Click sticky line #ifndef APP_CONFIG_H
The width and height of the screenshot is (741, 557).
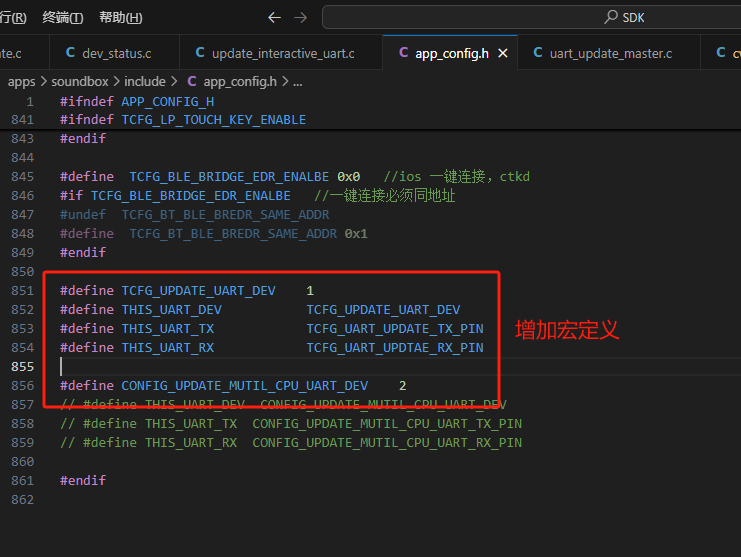click(x=137, y=102)
